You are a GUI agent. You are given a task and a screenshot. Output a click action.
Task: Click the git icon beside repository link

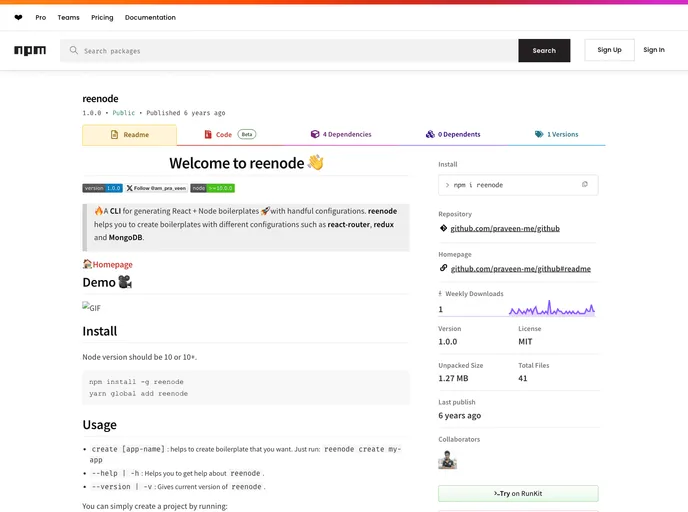(443, 228)
